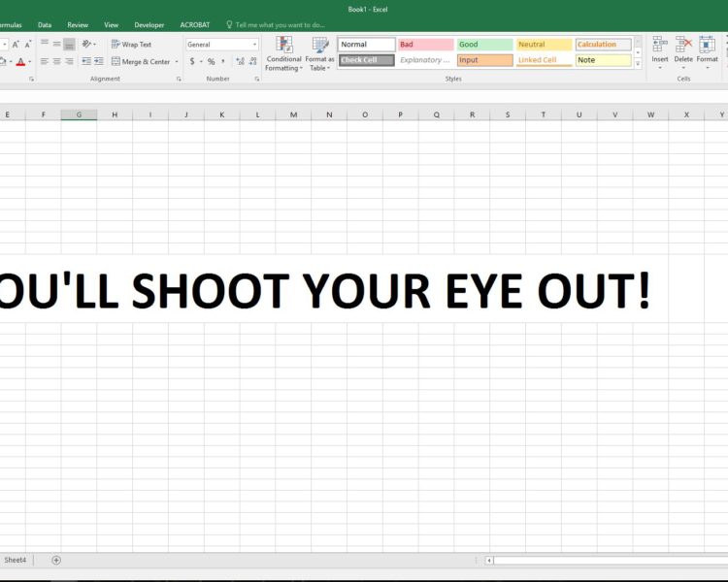This screenshot has height=582, width=728.
Task: Open Number format dialog launcher
Action: point(257,80)
